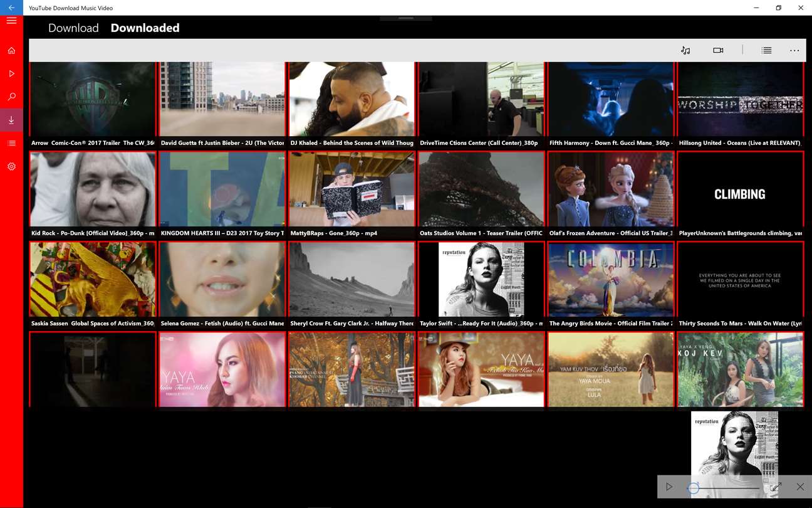Open Fifth Harmony Down ft. Gucci Mane
This screenshot has height=508, width=812.
click(x=611, y=105)
